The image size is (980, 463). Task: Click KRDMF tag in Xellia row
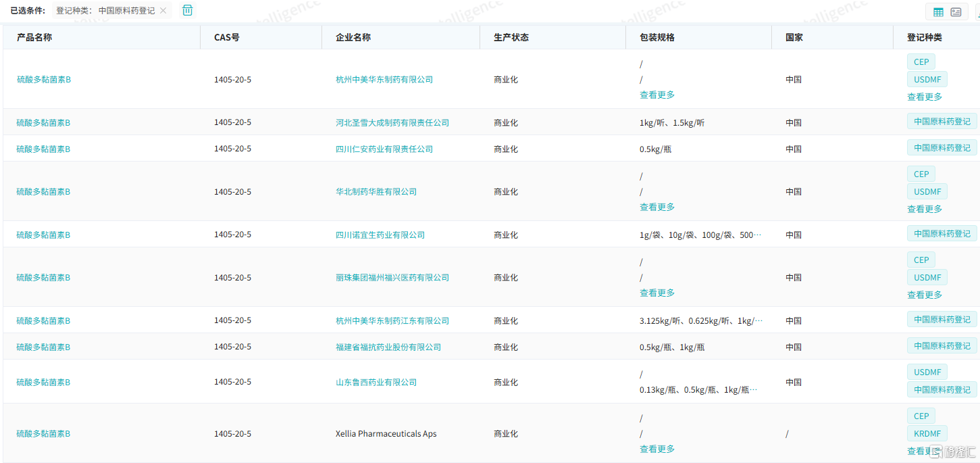coord(927,433)
